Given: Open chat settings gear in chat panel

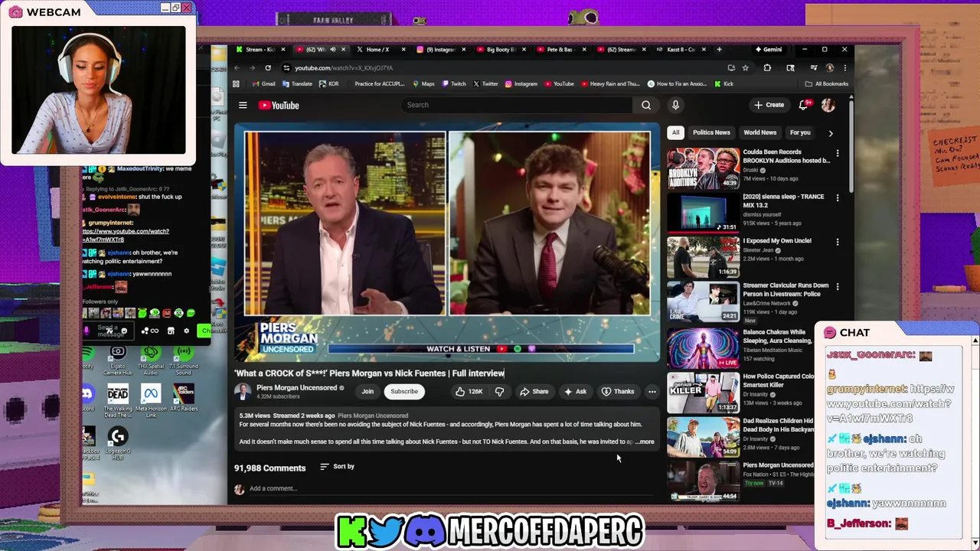Looking at the screenshot, I should (186, 331).
